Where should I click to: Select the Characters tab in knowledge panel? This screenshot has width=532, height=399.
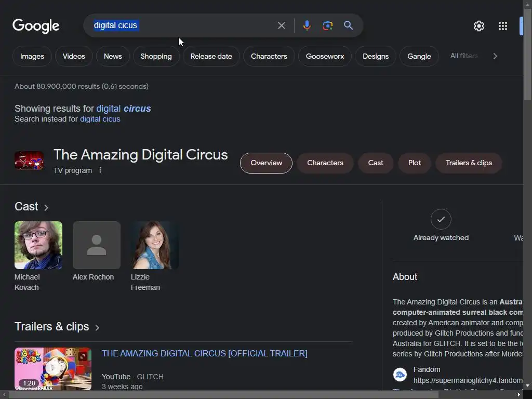325,163
